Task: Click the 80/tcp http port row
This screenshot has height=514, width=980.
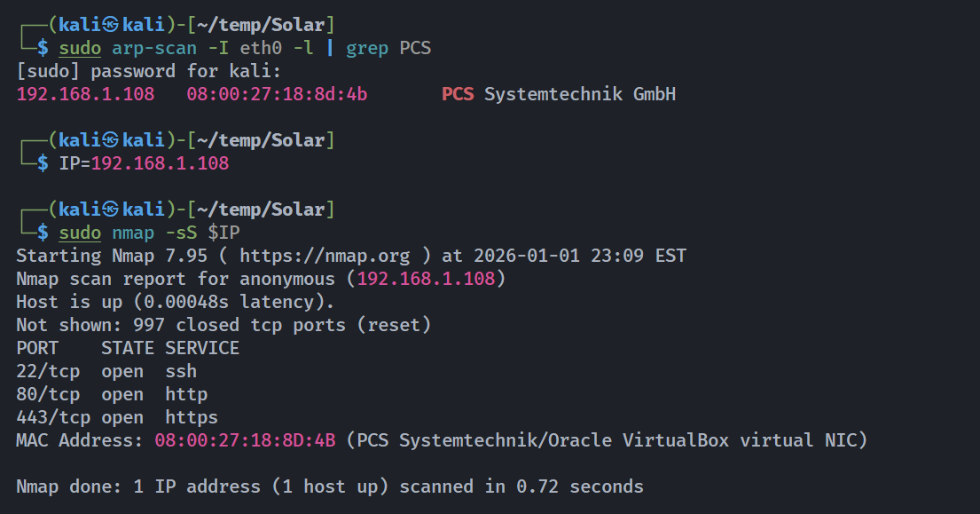Action: pos(112,394)
